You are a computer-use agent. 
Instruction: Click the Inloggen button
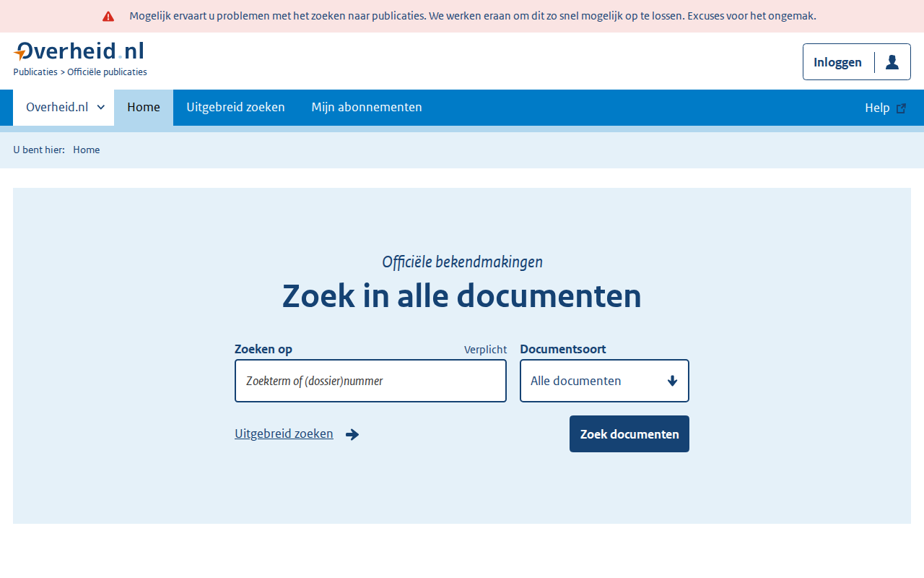tap(857, 62)
